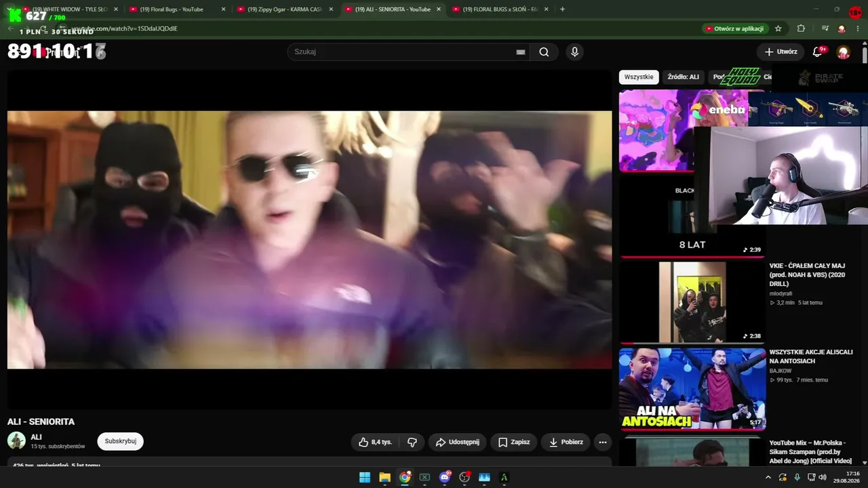
Task: Dislike the ALI - SENIORITA video
Action: (x=412, y=442)
